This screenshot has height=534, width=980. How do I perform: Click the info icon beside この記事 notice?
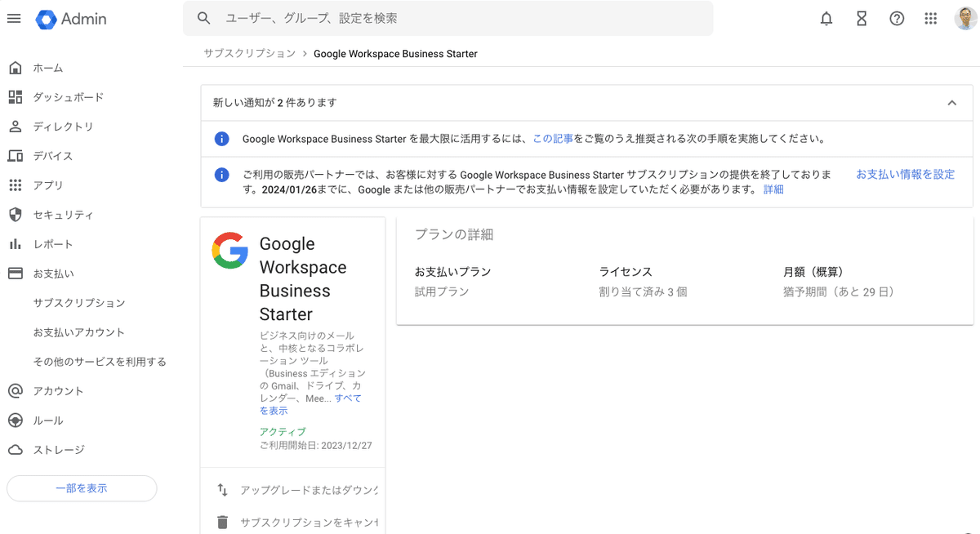pyautogui.click(x=221, y=139)
